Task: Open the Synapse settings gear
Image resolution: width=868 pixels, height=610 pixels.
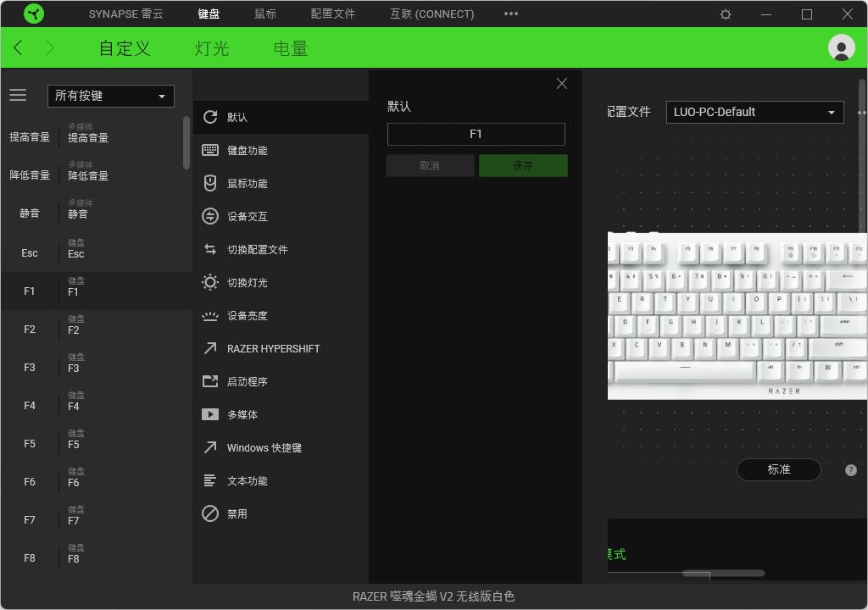Action: click(726, 14)
